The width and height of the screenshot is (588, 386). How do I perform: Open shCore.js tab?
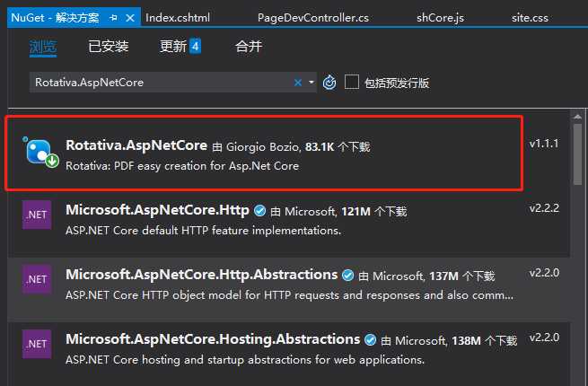[x=440, y=18]
